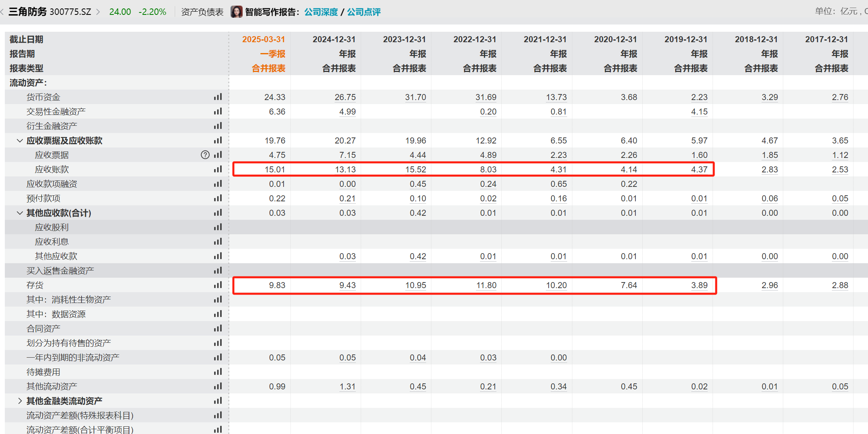Click arrow after stock code 300775.SZ

click(x=98, y=12)
